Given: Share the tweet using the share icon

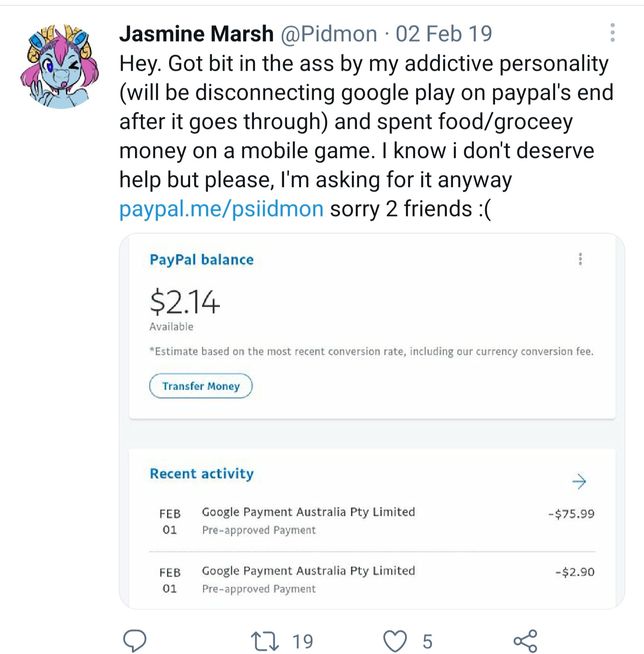Looking at the screenshot, I should (x=525, y=641).
